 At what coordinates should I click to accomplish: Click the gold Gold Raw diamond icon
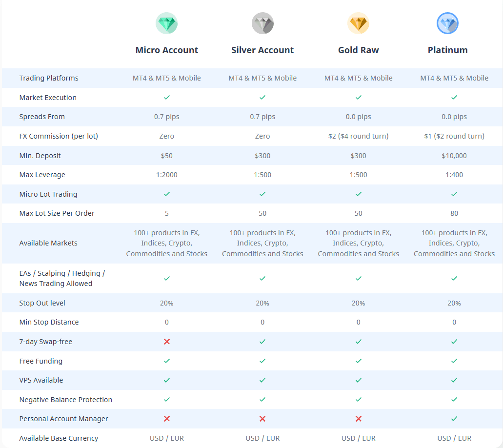point(358,23)
